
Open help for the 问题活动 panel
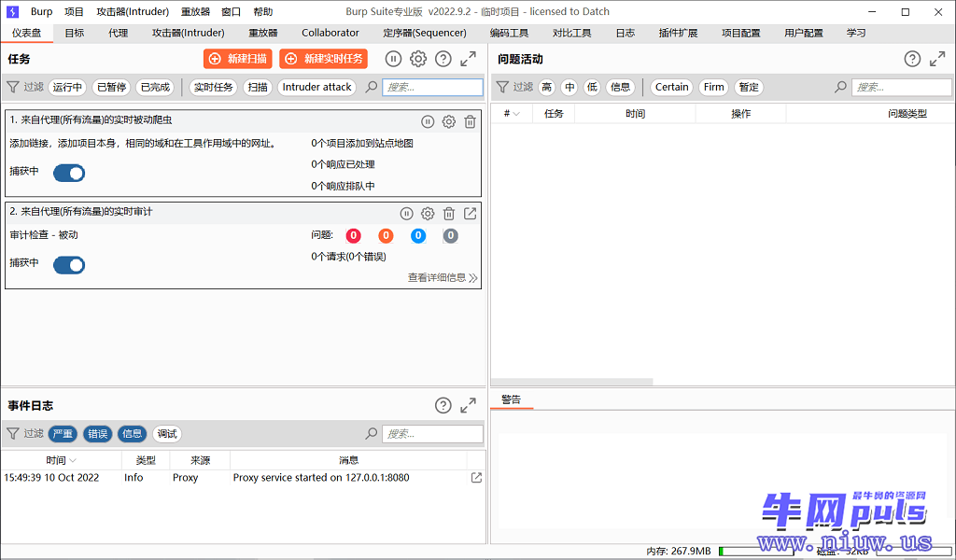pos(912,59)
